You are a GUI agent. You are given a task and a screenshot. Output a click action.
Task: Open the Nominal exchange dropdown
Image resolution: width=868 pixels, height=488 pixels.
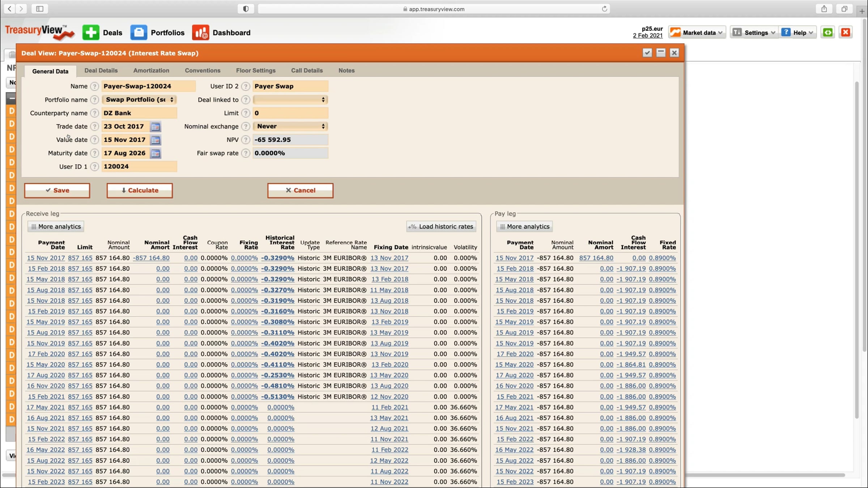coord(290,127)
